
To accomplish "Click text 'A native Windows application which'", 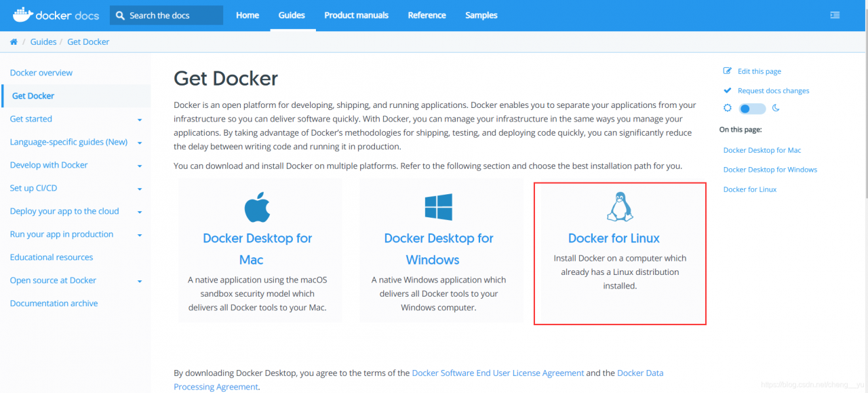I will coord(439,280).
